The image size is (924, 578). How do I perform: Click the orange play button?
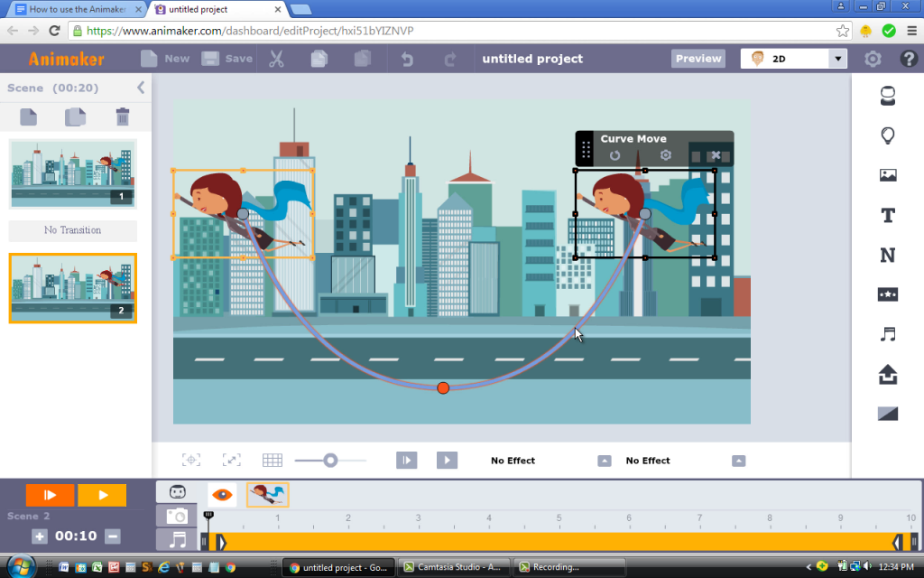click(103, 495)
